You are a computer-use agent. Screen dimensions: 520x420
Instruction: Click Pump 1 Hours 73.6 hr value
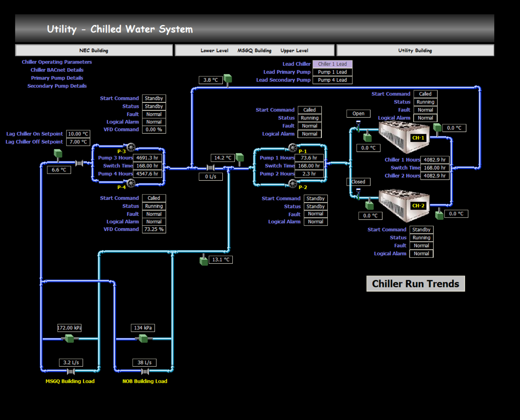pos(309,158)
